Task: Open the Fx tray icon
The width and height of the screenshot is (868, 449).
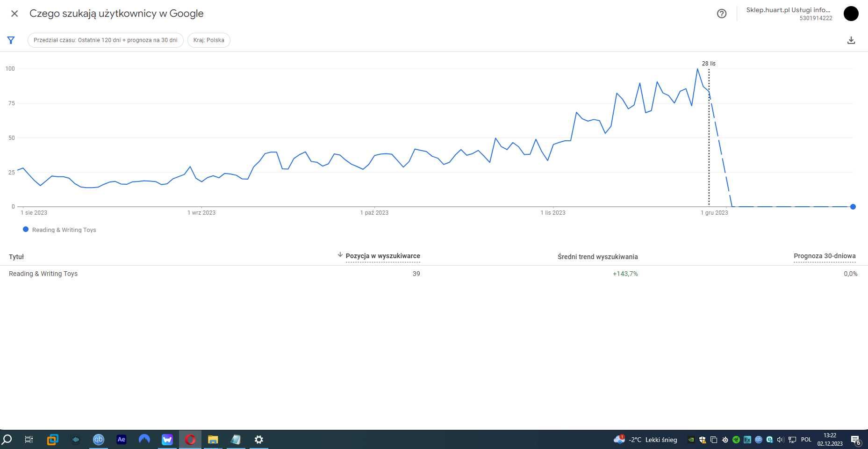Action: [747, 440]
